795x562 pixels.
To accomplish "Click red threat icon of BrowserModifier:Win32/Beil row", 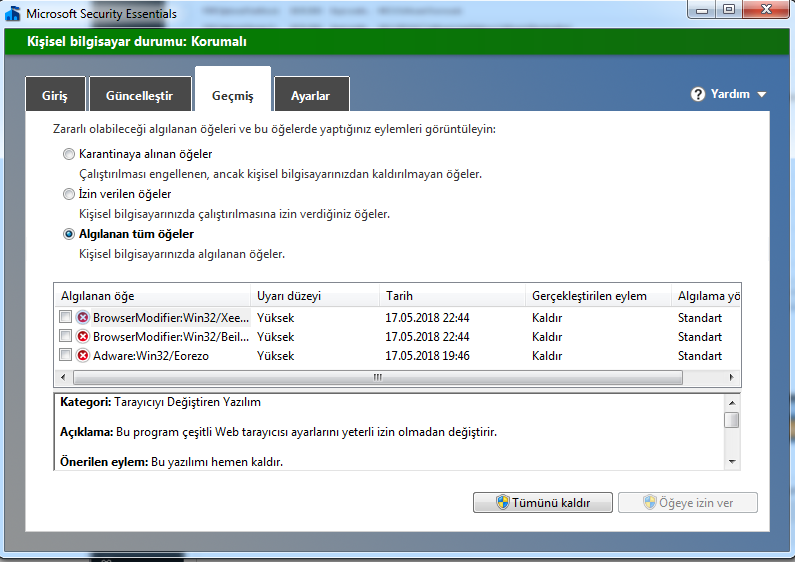I will tap(83, 336).
